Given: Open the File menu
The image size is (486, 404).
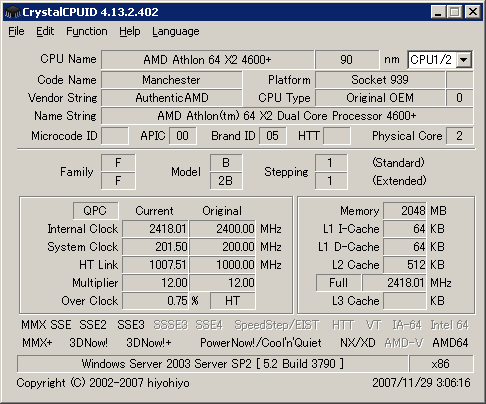Looking at the screenshot, I should coord(16,31).
